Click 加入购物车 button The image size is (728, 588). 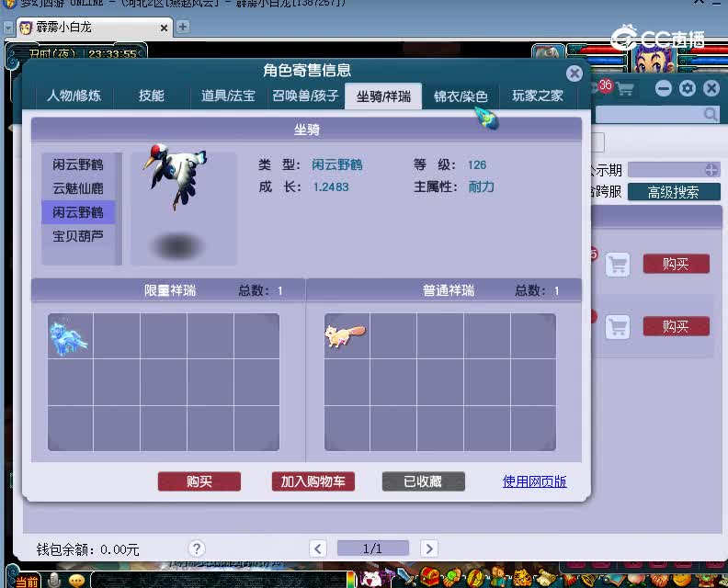tap(313, 481)
